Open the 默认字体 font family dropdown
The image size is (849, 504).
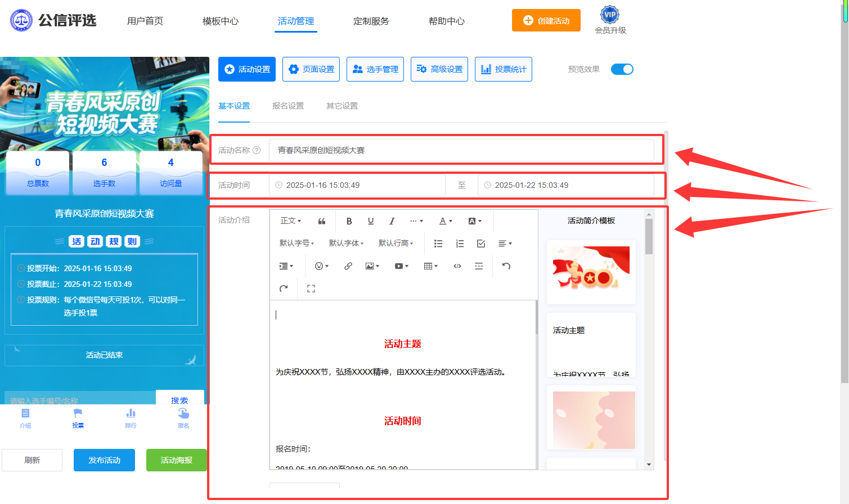(346, 244)
